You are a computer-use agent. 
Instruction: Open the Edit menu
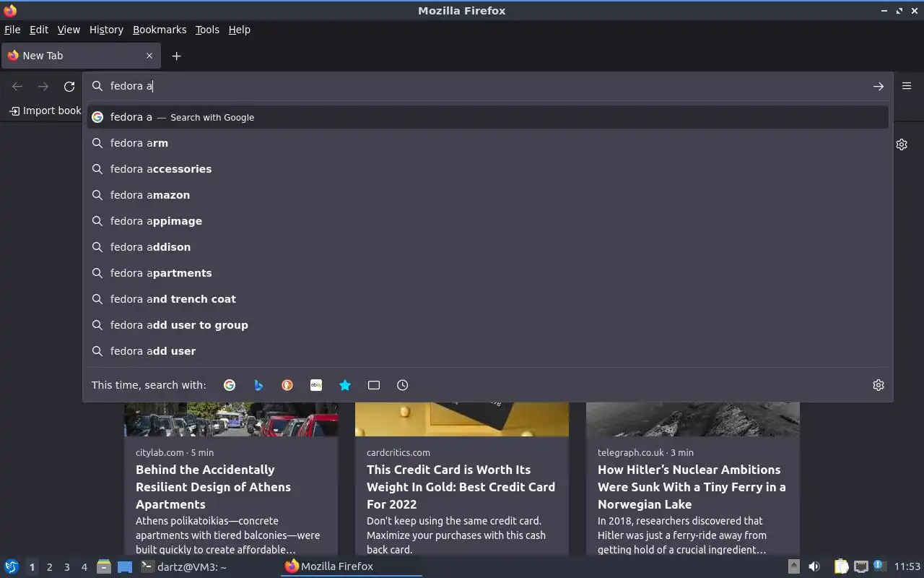point(39,30)
